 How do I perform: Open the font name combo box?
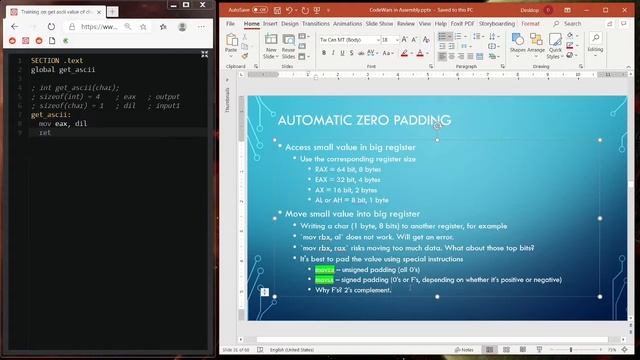point(349,40)
